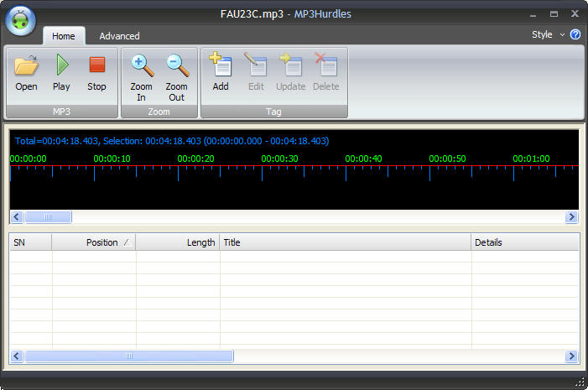Image resolution: width=588 pixels, height=390 pixels.
Task: Click tag list scrollbar left arrow
Action: click(x=17, y=356)
